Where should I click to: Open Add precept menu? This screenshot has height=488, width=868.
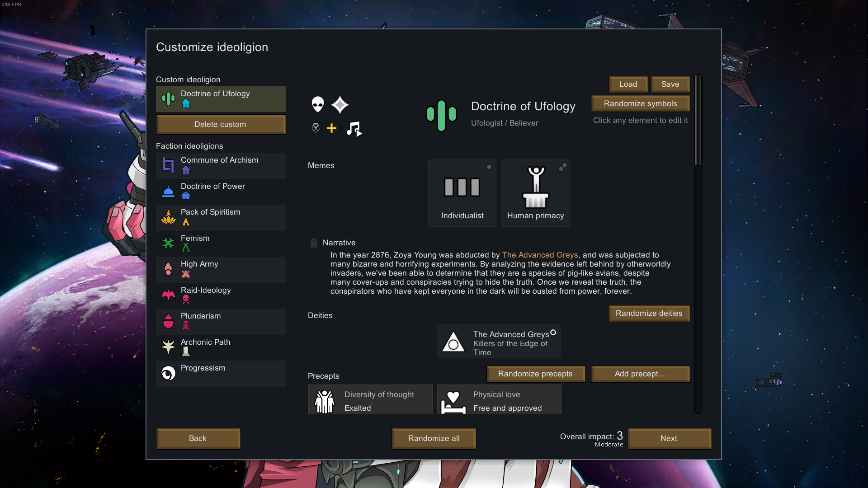click(x=640, y=374)
